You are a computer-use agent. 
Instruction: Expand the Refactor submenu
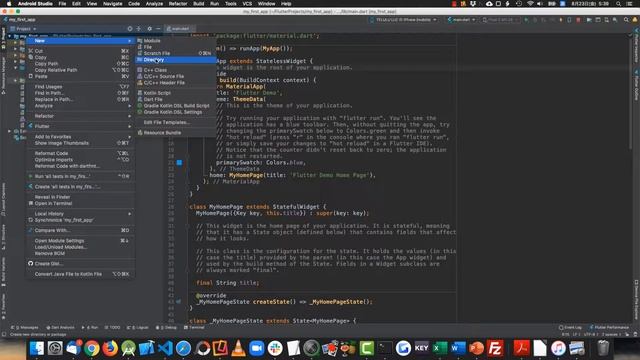(80, 116)
